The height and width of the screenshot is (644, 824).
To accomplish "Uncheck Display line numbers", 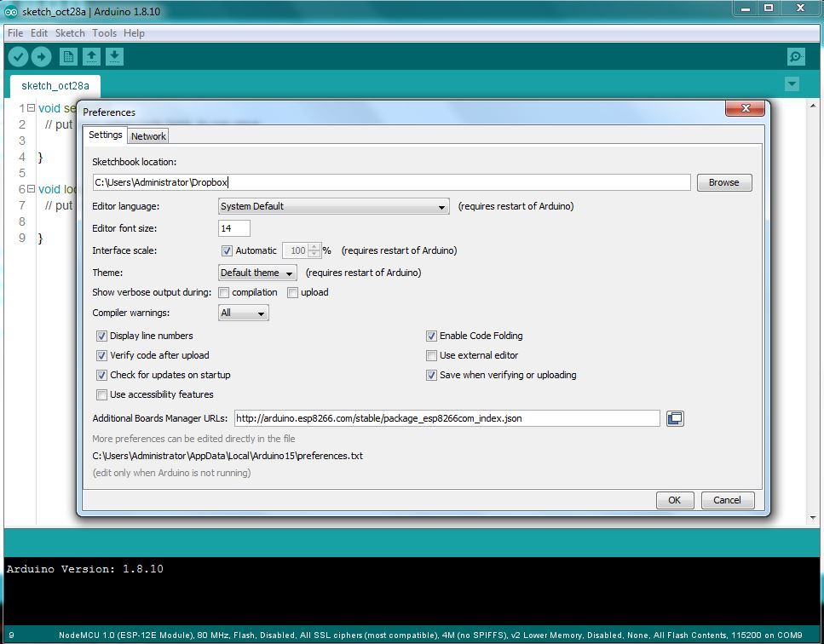I will click(101, 336).
